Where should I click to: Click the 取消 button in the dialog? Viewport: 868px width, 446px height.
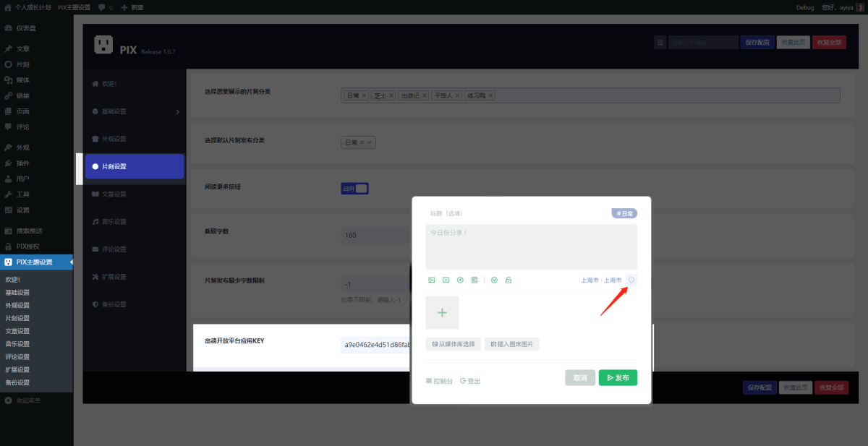(x=580, y=377)
